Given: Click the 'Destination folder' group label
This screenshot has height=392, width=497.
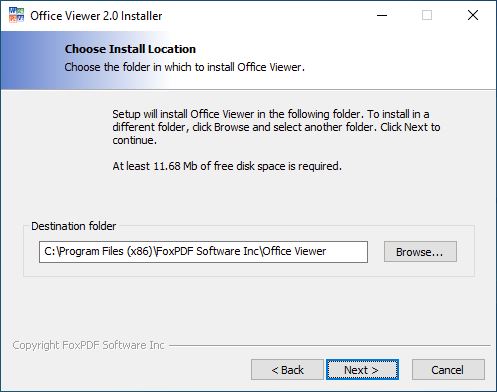Looking at the screenshot, I should (x=74, y=226).
